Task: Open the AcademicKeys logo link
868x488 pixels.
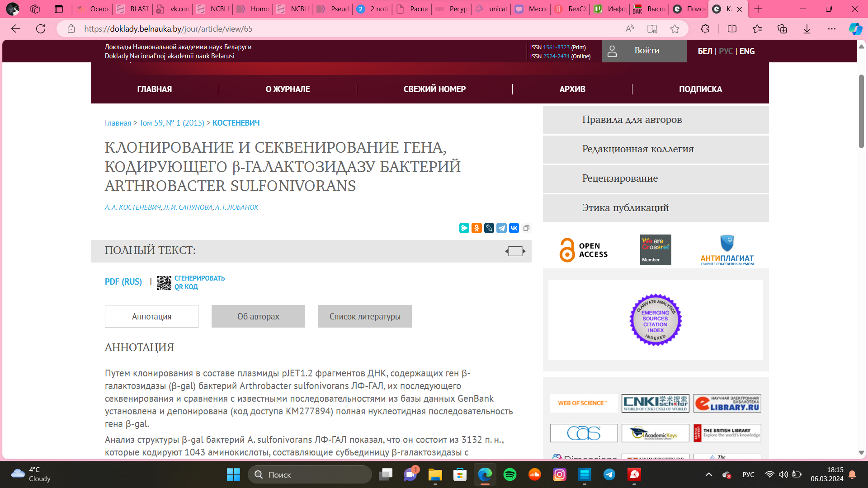Action: click(656, 433)
